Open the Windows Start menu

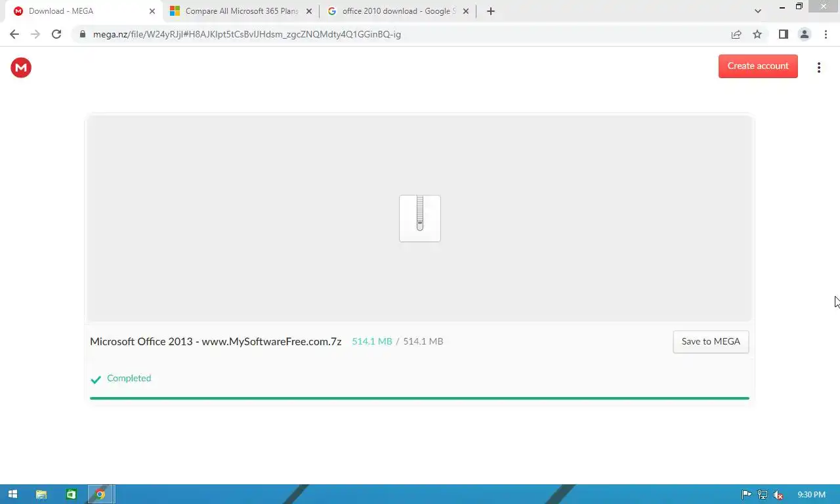12,495
